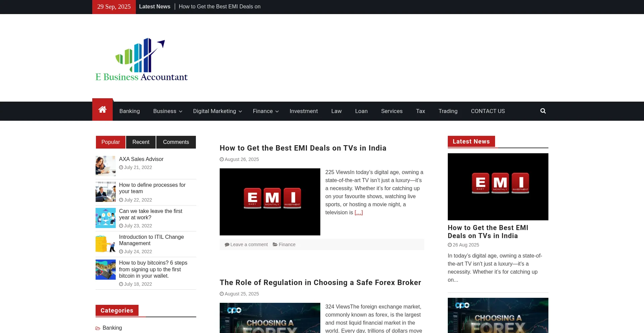Click Leave a comment link
Image resolution: width=644 pixels, height=333 pixels.
[x=249, y=244]
